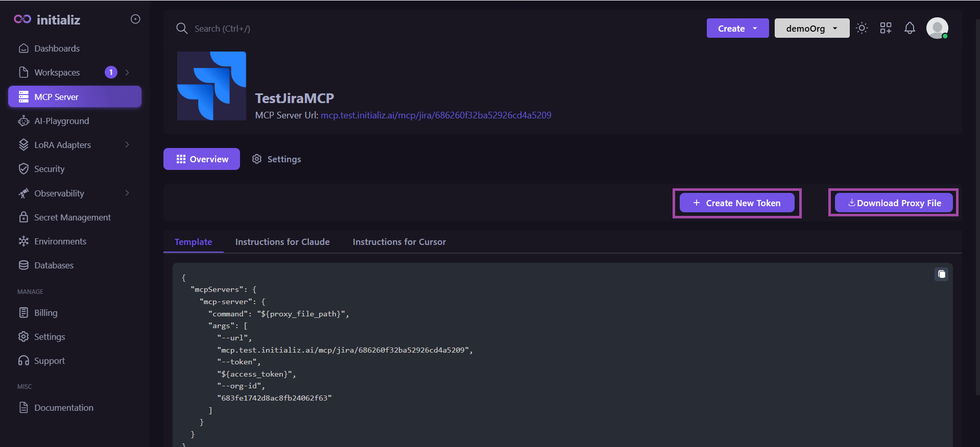
Task: Click the org-id value 683fe1742d8ac8fb24062f63
Action: click(x=274, y=398)
